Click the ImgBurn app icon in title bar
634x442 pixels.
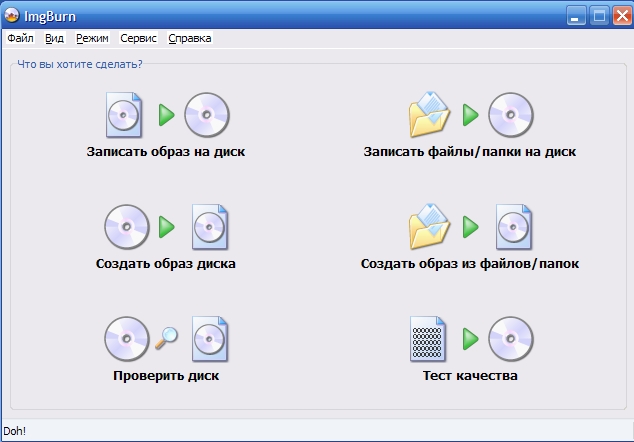pos(12,15)
